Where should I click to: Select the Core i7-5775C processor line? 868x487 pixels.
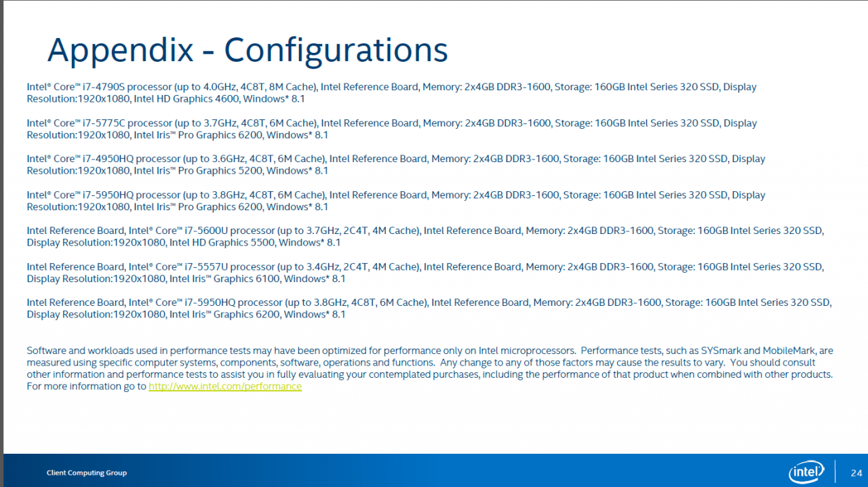coord(392,123)
